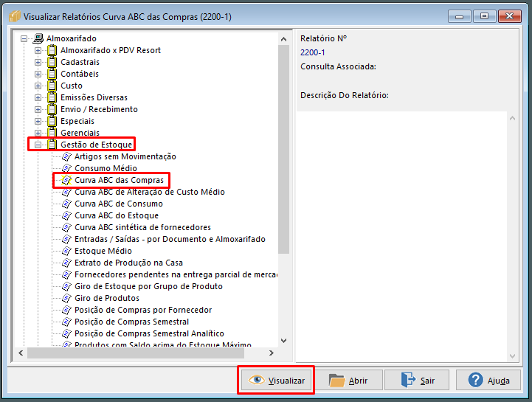Click the Almoxarifado x PDV Resort clipboard icon
The width and height of the screenshot is (532, 402).
[52, 50]
